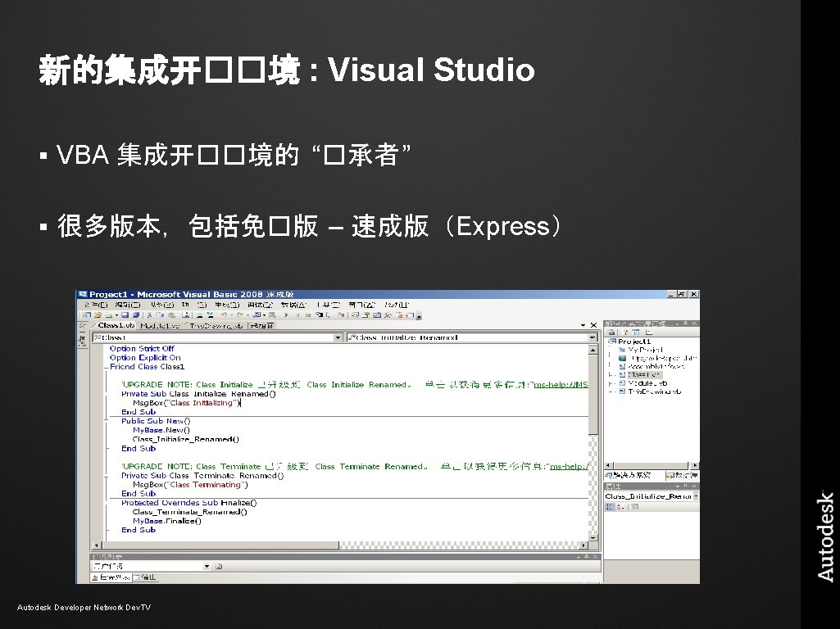The height and width of the screenshot is (629, 840).
Task: Click the Save icon in the toolbar
Action: pyautogui.click(x=125, y=315)
